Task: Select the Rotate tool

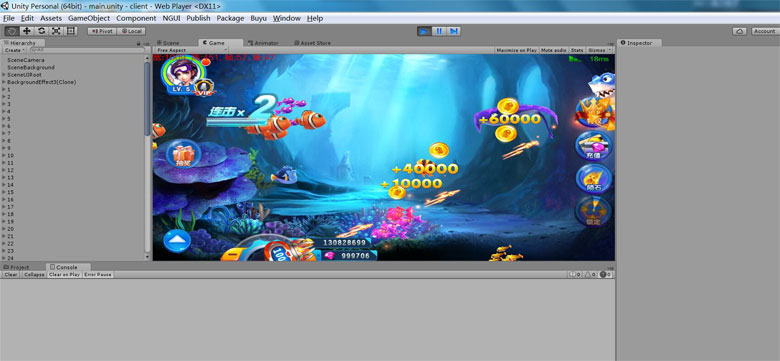Action: 42,31
